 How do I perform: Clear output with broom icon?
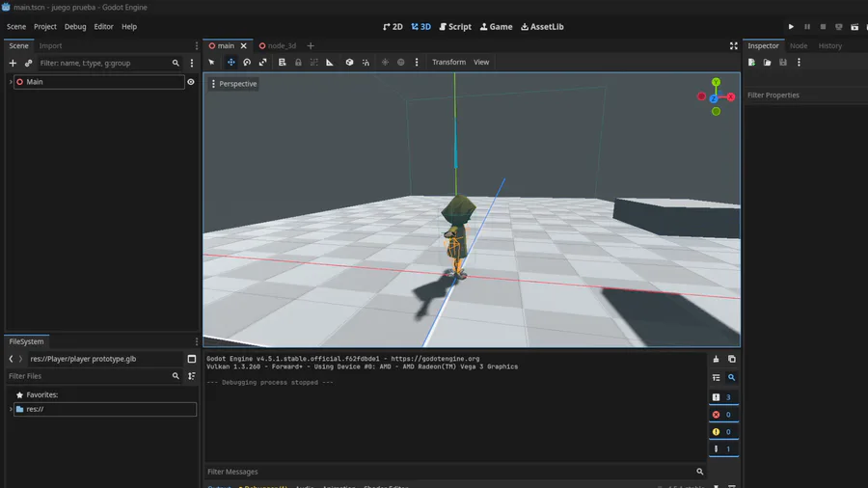(x=716, y=359)
